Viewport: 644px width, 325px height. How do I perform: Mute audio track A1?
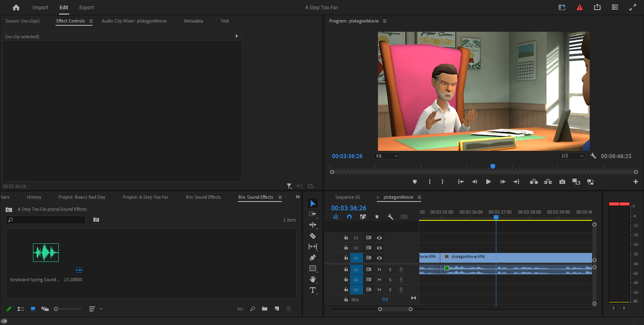[x=379, y=269]
